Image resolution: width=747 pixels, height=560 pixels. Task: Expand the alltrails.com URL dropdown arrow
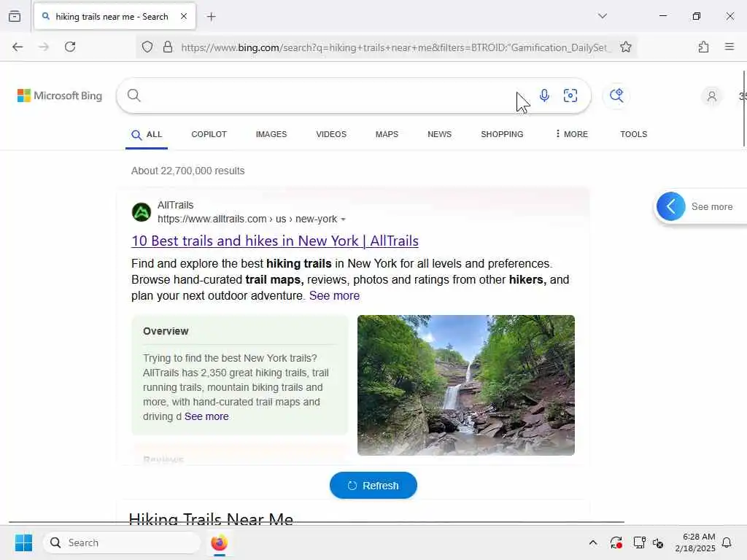pos(344,219)
